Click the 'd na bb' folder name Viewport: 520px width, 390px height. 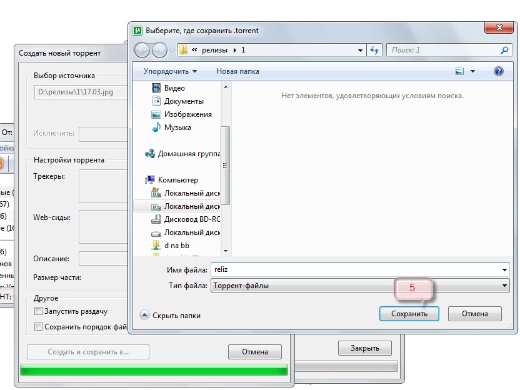(177, 245)
